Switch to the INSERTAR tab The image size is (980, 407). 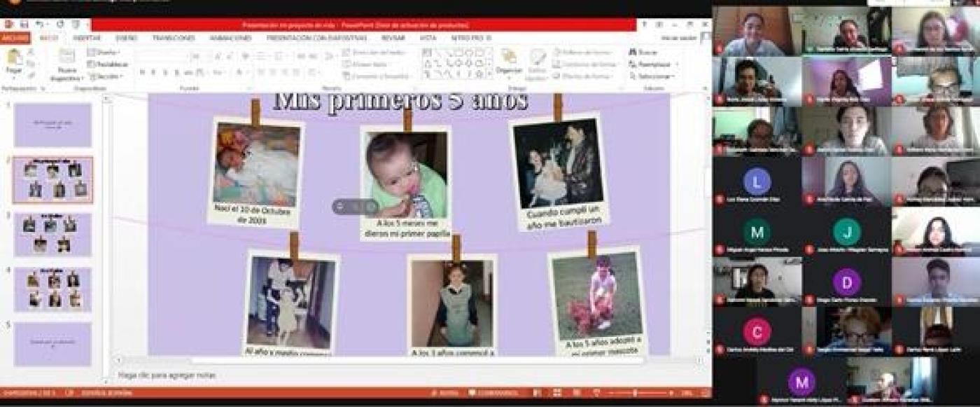click(87, 38)
